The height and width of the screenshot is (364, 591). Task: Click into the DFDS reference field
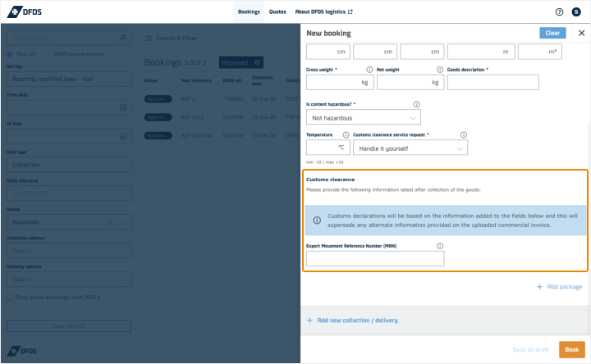point(69,193)
